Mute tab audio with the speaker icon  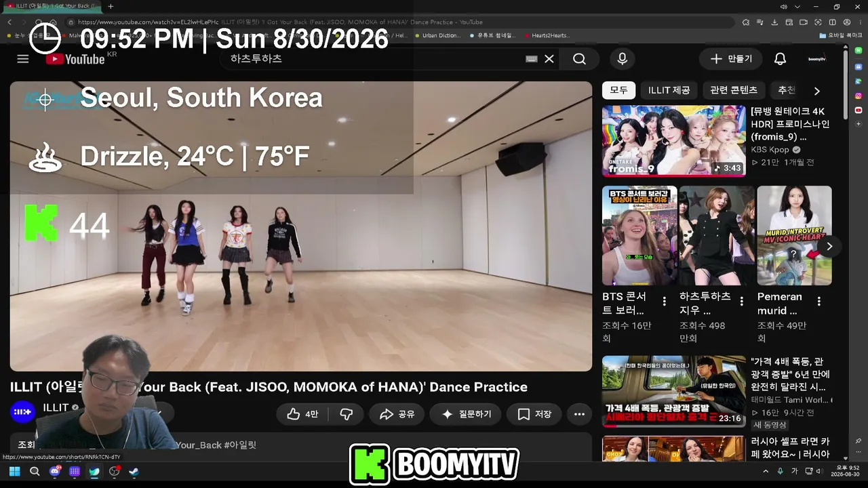point(784,7)
